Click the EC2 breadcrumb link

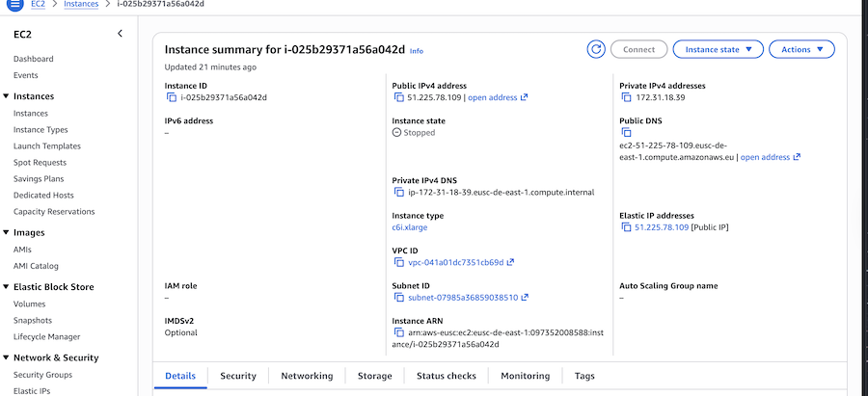click(x=38, y=4)
